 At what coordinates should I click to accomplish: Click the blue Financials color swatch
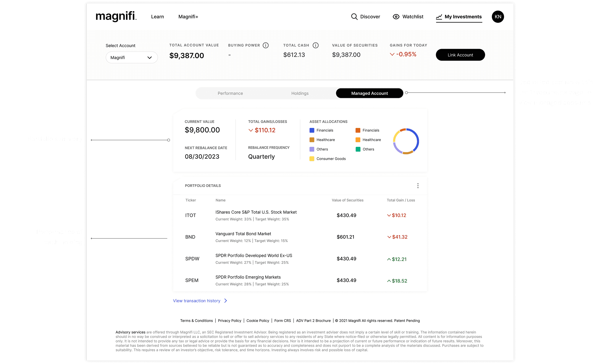coord(312,130)
